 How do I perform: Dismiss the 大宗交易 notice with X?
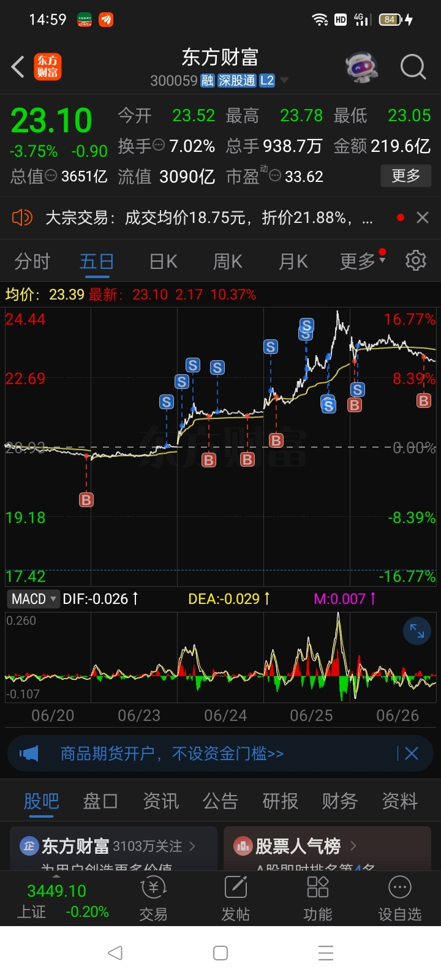(x=422, y=217)
